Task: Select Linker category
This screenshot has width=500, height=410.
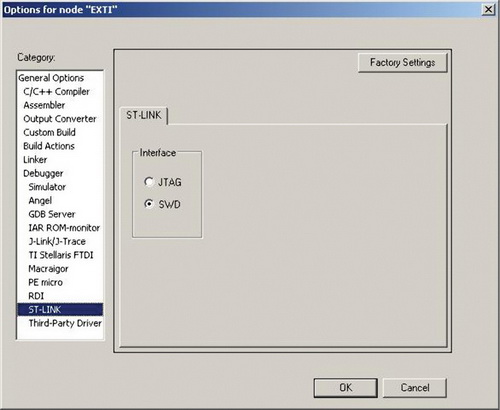Action: (35, 160)
